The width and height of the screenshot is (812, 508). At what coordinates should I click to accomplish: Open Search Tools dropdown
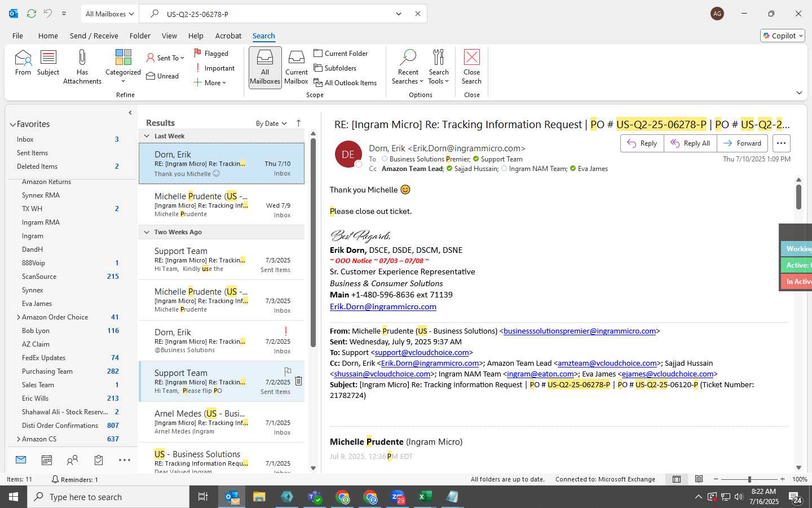tap(439, 67)
